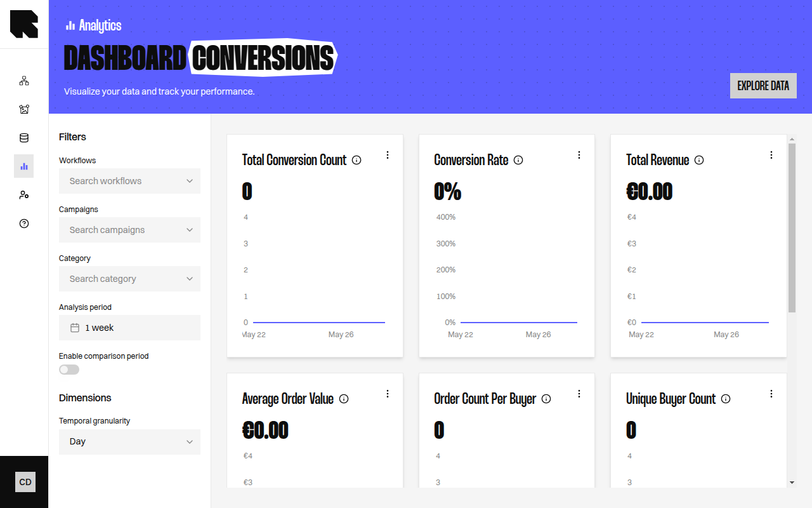The height and width of the screenshot is (508, 812).
Task: Open Total Conversion Count card options menu
Action: [388, 155]
